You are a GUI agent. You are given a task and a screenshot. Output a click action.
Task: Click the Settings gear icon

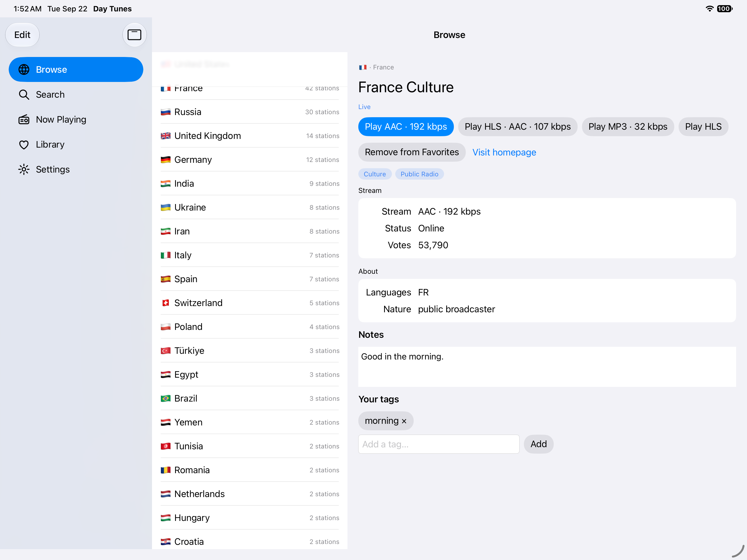click(x=24, y=170)
